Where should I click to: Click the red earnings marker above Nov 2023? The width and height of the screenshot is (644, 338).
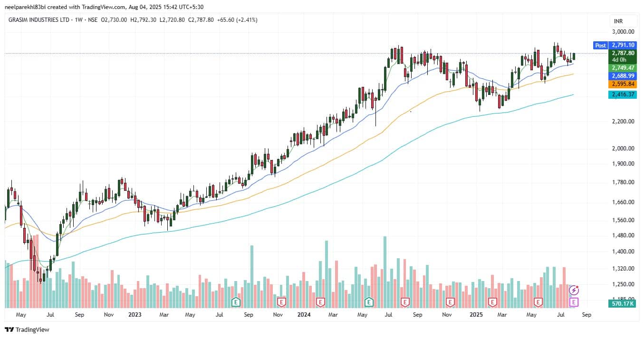click(x=281, y=302)
